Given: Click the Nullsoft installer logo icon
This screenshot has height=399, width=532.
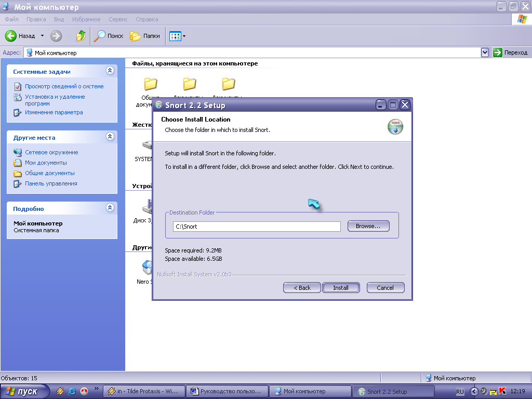Looking at the screenshot, I should (x=395, y=127).
